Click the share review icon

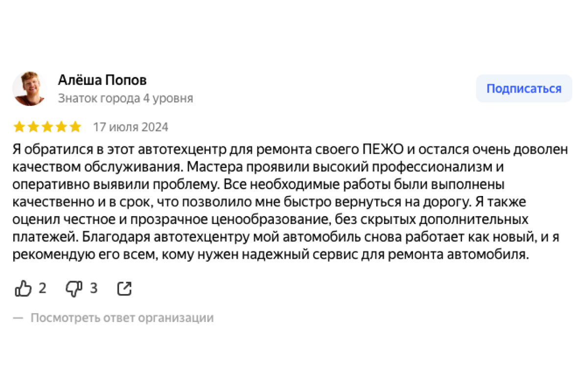coord(124,289)
